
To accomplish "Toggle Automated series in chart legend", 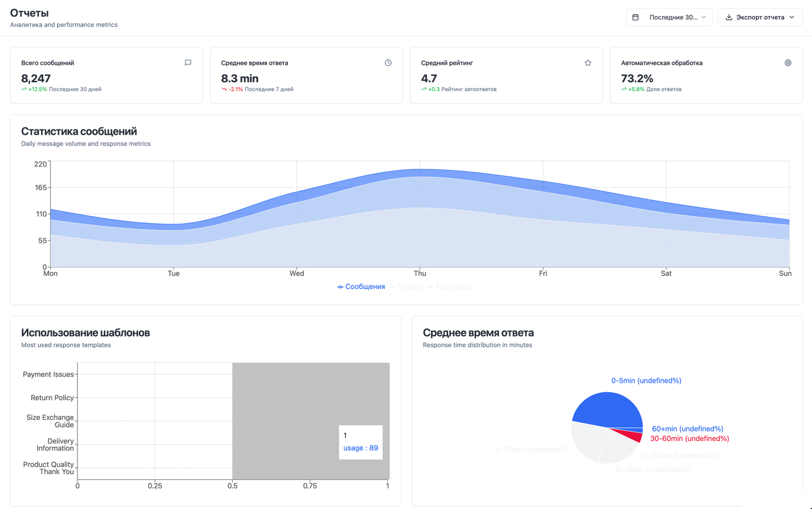I will [x=449, y=286].
